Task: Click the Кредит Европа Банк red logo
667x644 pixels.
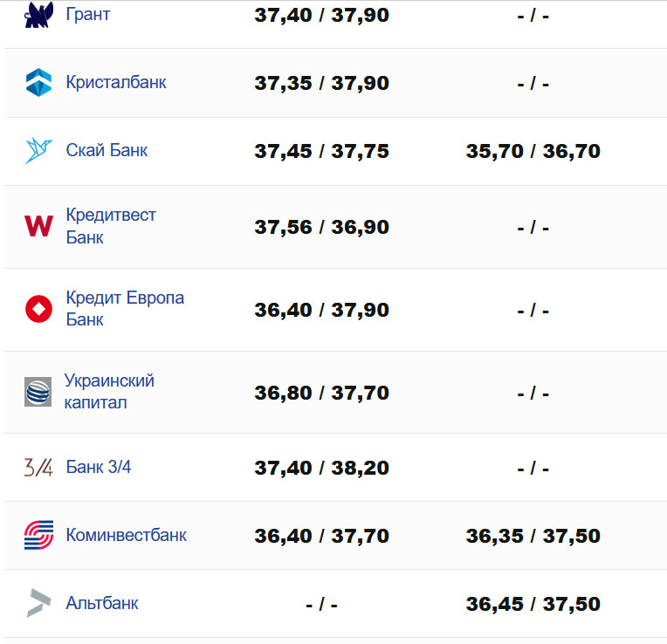Action: (39, 309)
